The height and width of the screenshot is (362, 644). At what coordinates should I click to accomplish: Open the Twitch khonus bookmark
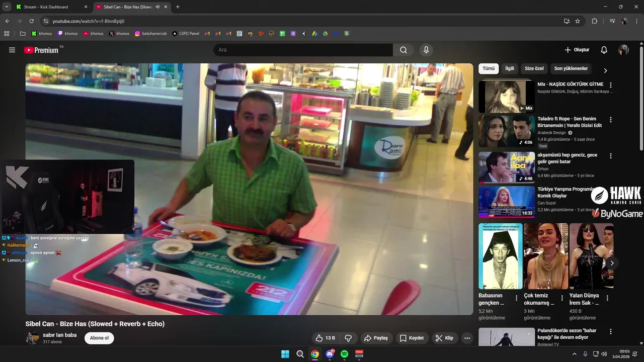tap(67, 34)
